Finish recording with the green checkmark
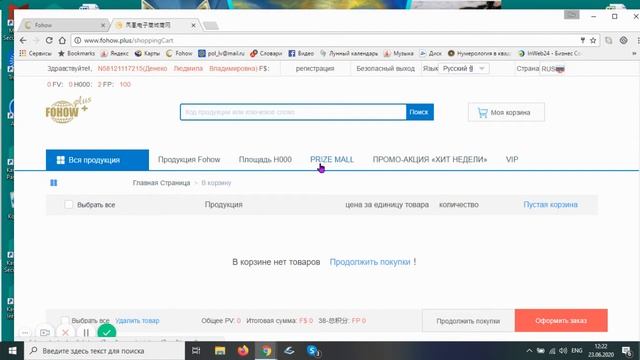 pos(107,332)
